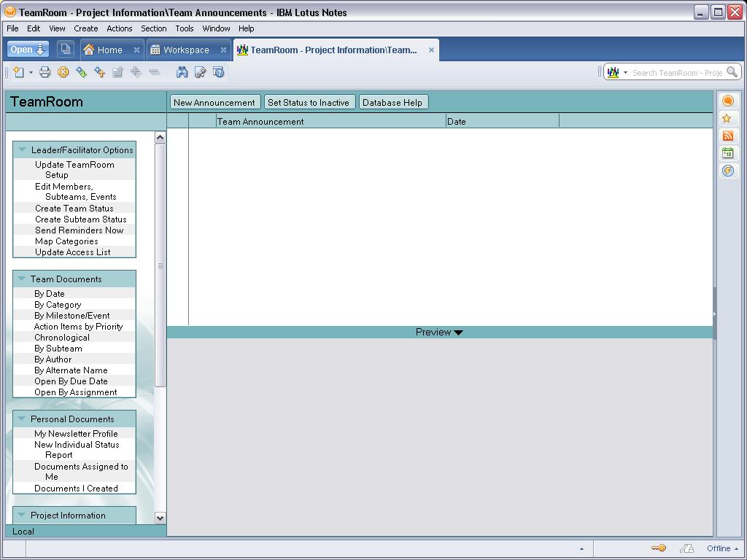747x560 pixels.
Task: Open the Create menu
Action: (86, 28)
